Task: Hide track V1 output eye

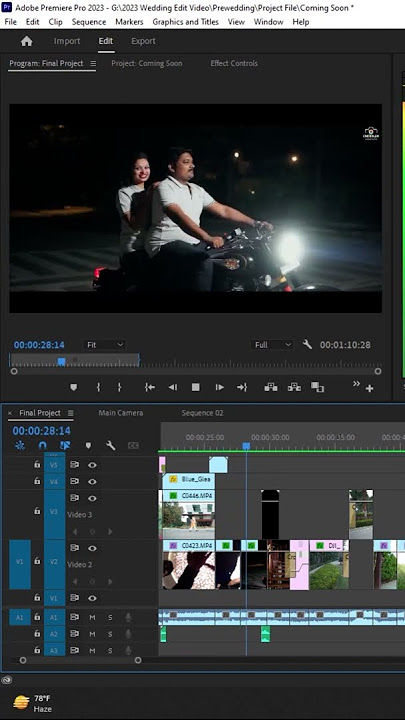Action: pyautogui.click(x=92, y=598)
